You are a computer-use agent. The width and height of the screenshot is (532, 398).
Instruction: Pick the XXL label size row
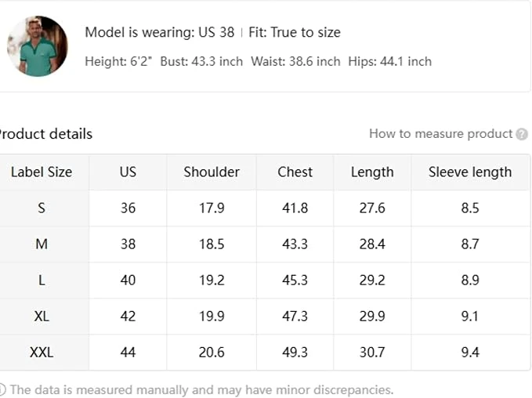click(x=42, y=353)
